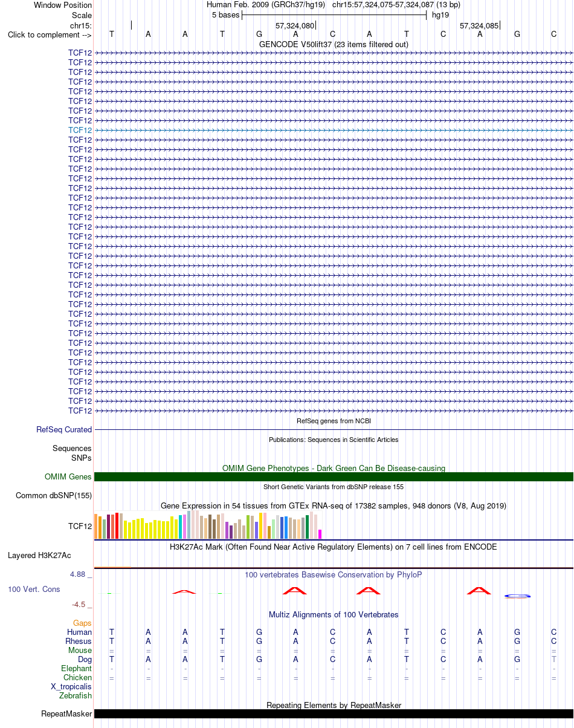Click the orange Gaps row label
This screenshot has height=728, width=574.
pos(82,623)
